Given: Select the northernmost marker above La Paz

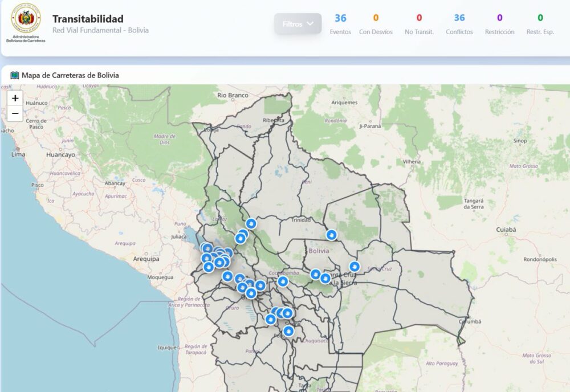Looking at the screenshot, I should (x=251, y=223).
